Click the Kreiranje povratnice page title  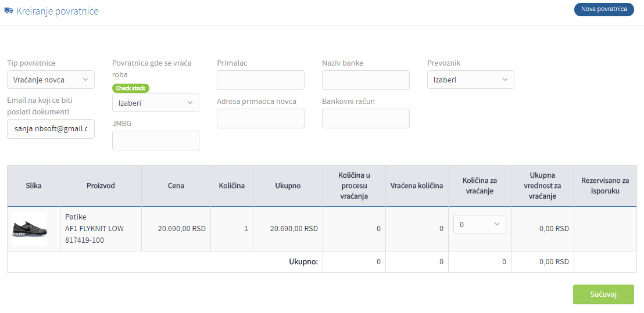coord(58,11)
